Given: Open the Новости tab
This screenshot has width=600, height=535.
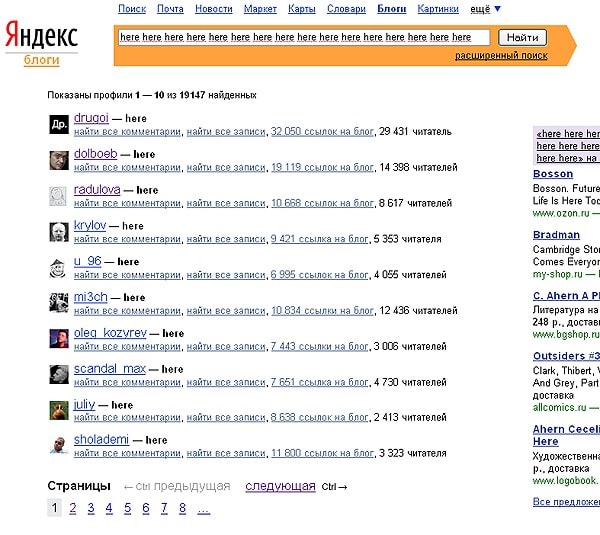Looking at the screenshot, I should click(x=214, y=9).
